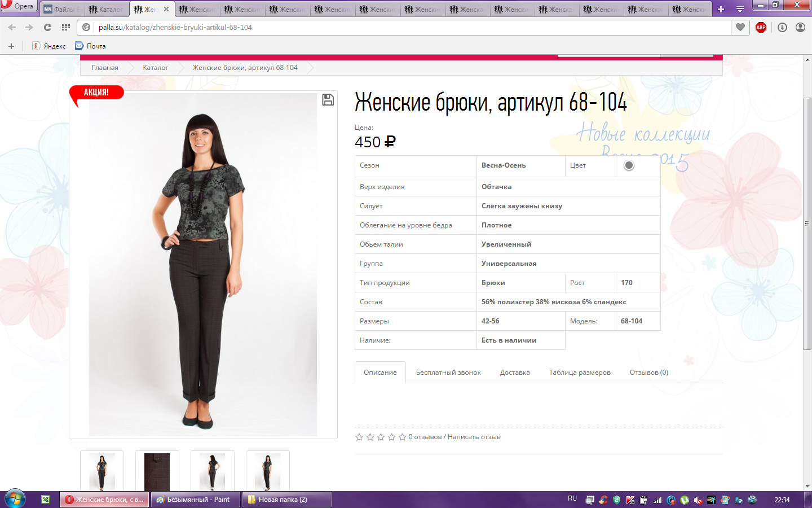Open the tab list menu button
Viewport: 812px width, 508px height.
(740, 9)
